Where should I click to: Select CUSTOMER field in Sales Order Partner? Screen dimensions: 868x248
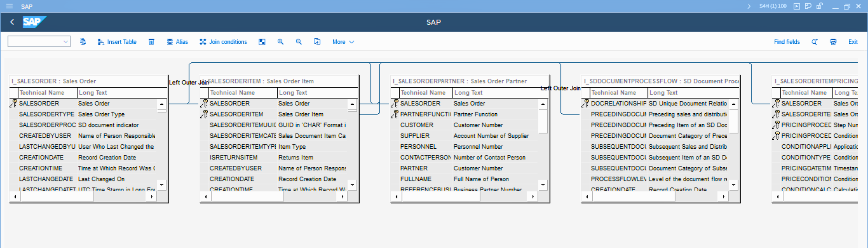click(416, 125)
